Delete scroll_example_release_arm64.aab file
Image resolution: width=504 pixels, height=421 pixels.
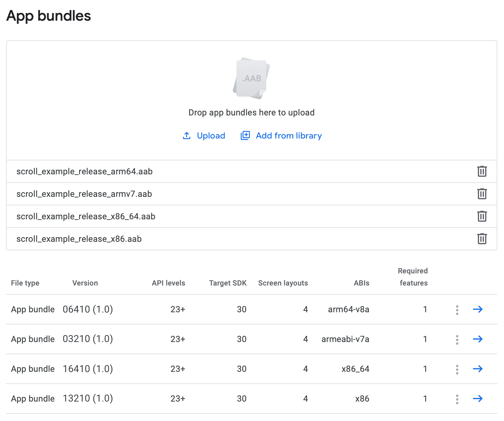[482, 171]
